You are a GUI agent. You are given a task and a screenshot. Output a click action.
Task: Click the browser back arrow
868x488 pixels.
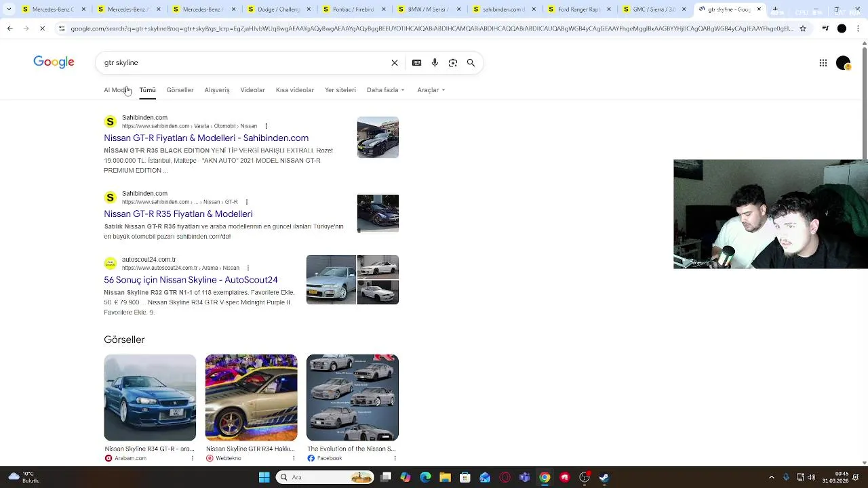[9, 28]
